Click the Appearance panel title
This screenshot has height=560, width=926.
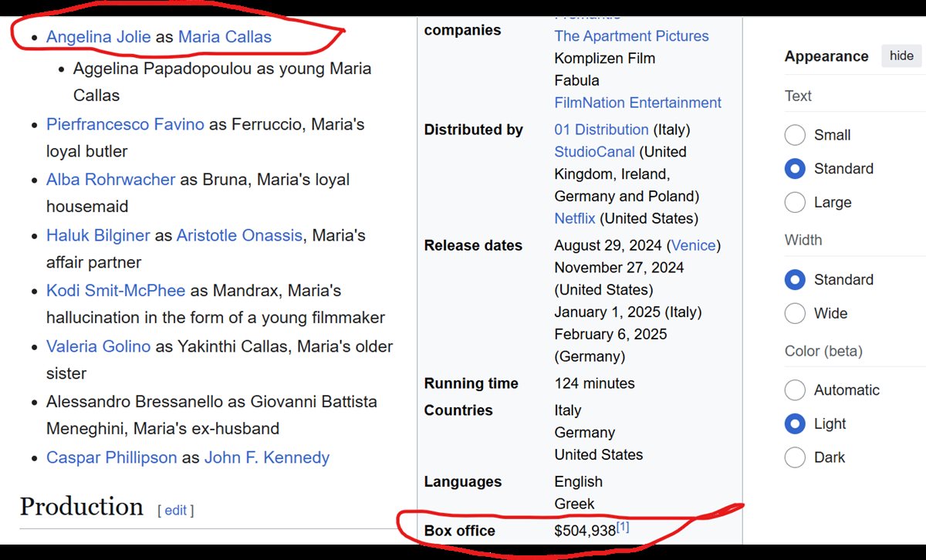coord(826,56)
